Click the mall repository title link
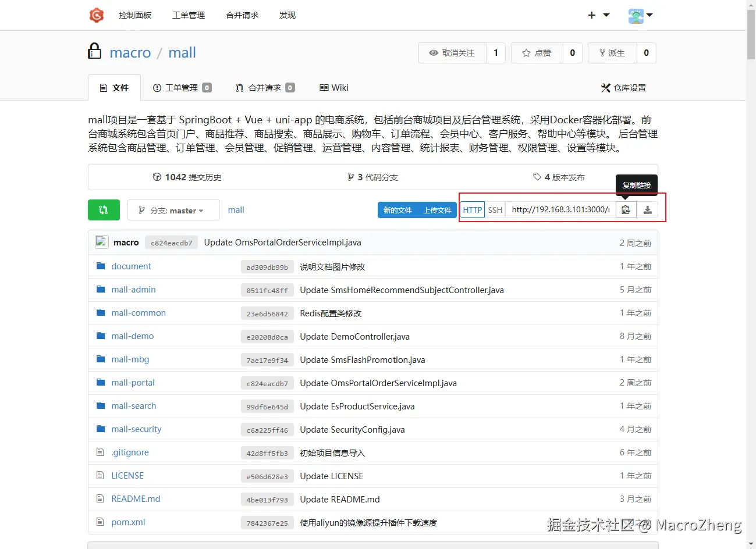Screen dimensions: 756x549 [x=182, y=53]
